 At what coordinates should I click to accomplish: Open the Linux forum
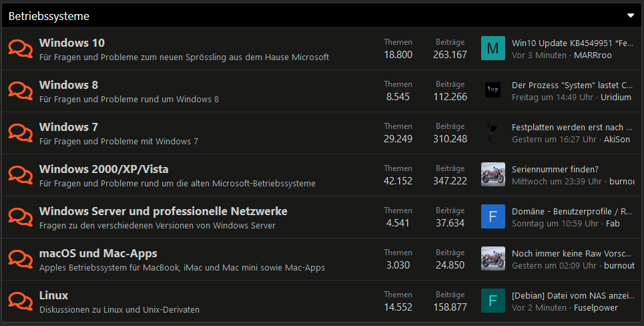54,295
